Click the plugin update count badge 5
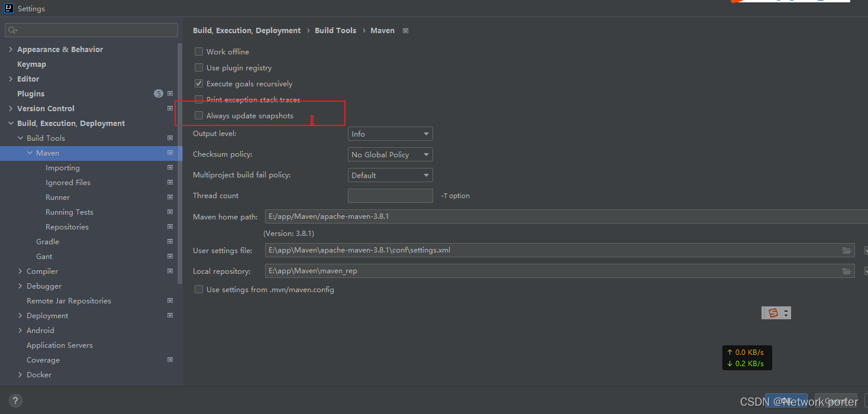Viewport: 868px width, 414px height. click(159, 93)
